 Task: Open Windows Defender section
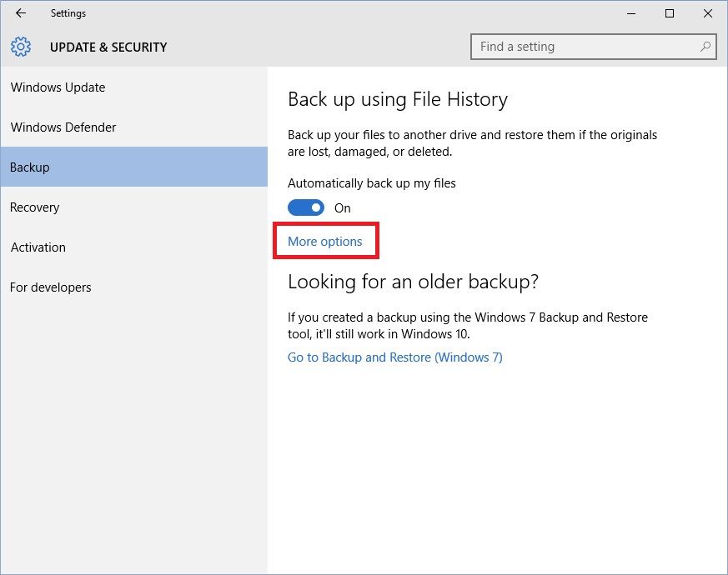click(x=133, y=127)
